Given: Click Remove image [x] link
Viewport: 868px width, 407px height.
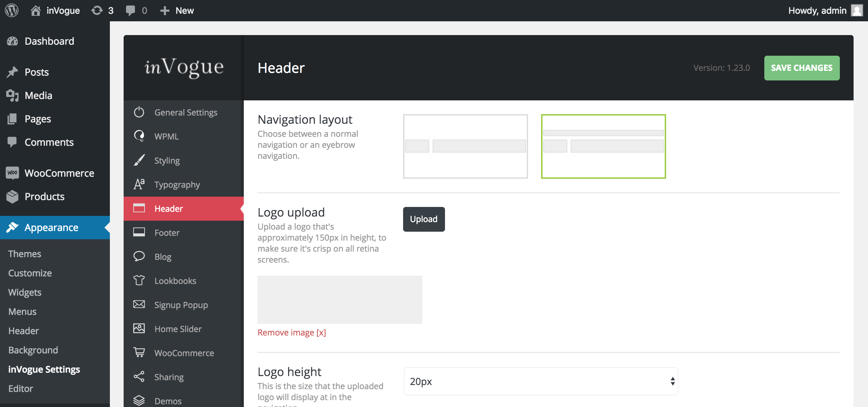Looking at the screenshot, I should [x=292, y=332].
